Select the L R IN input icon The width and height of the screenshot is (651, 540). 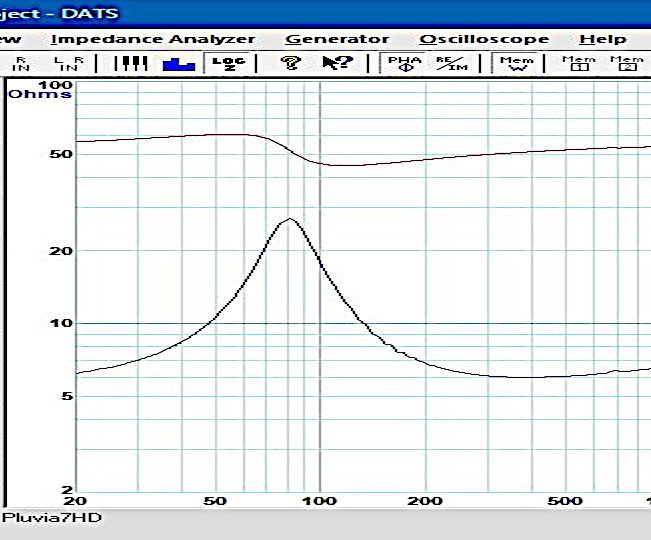(x=69, y=64)
